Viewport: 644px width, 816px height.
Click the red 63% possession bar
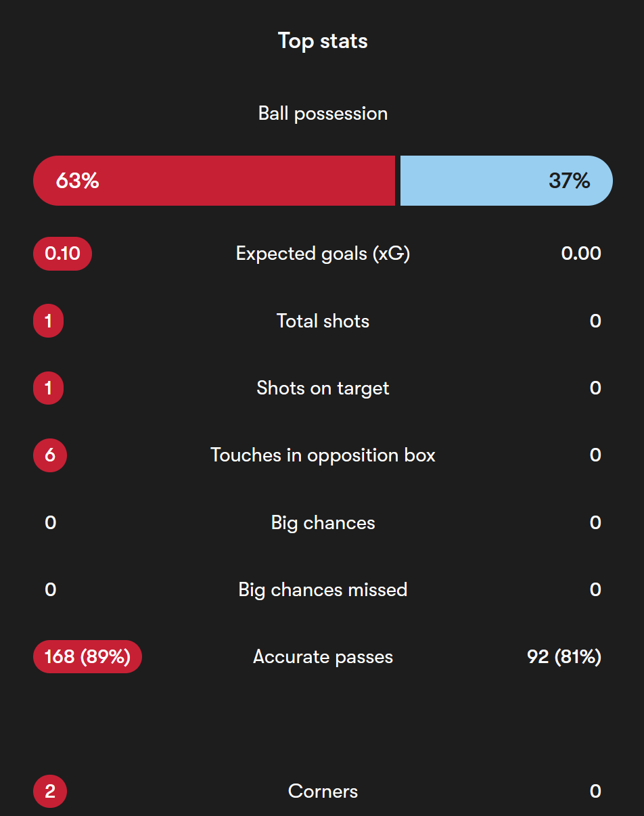click(214, 181)
